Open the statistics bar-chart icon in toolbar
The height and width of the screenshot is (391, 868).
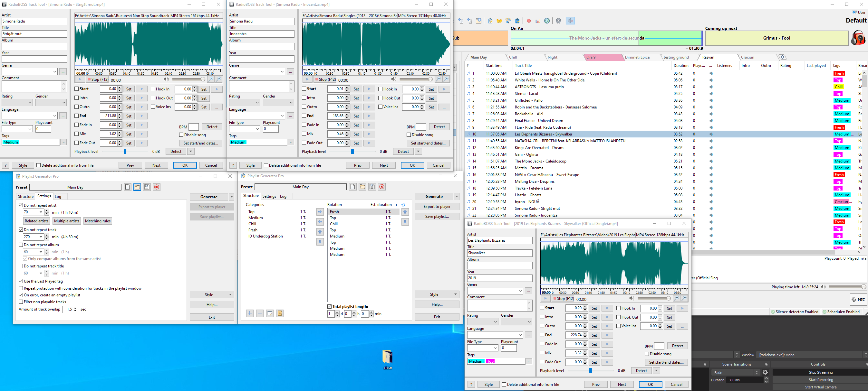pos(538,21)
